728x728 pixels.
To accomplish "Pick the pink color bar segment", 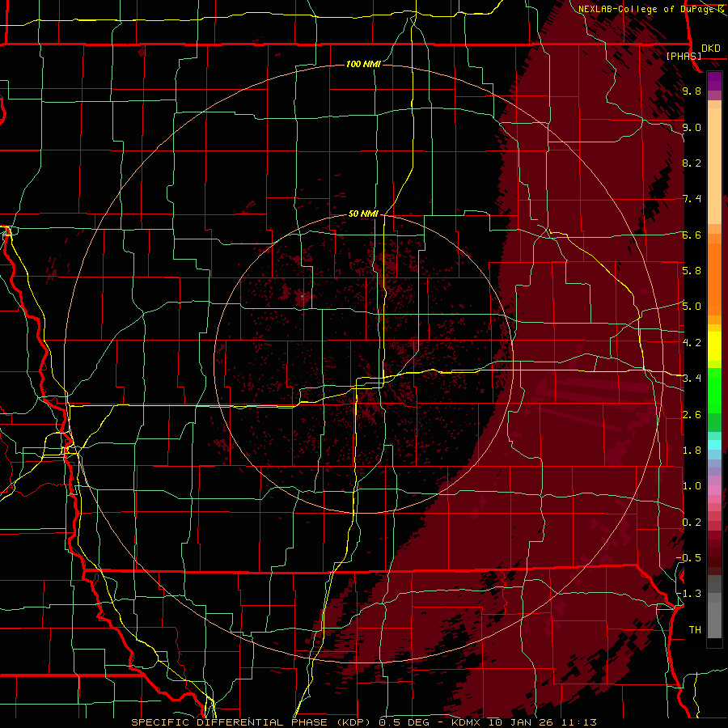I will click(714, 490).
